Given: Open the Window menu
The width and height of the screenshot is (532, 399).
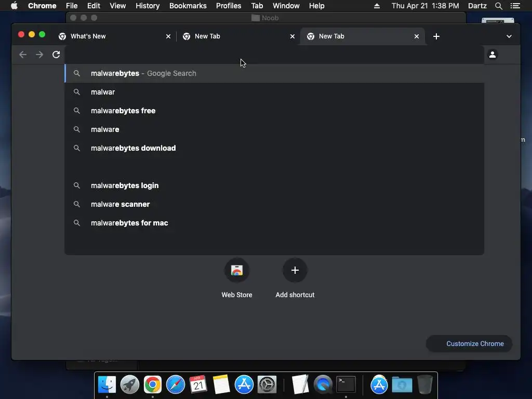Looking at the screenshot, I should click(286, 6).
